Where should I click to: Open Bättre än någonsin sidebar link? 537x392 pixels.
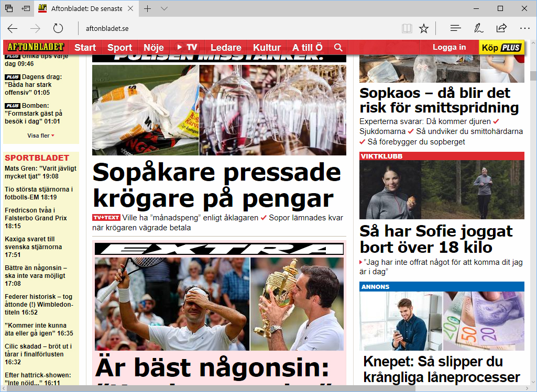[36, 275]
